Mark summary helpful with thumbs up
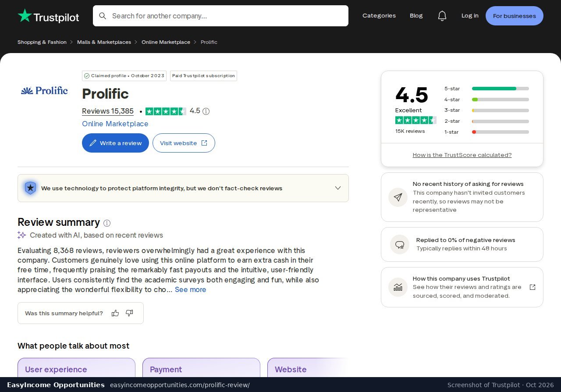 [x=115, y=313]
